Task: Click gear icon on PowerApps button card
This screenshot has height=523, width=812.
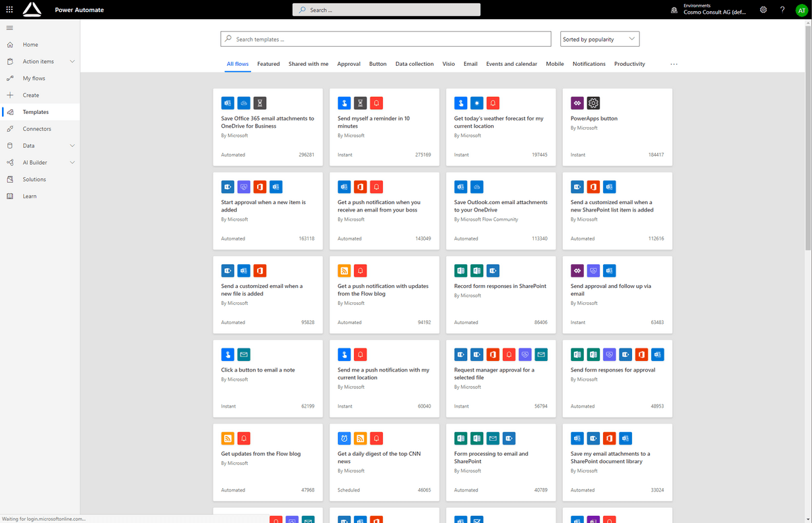Action: pyautogui.click(x=593, y=103)
